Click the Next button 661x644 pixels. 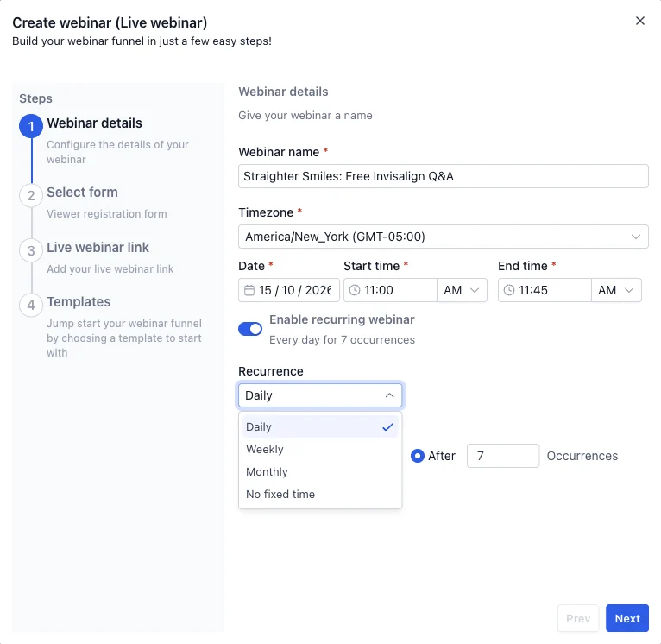point(627,618)
